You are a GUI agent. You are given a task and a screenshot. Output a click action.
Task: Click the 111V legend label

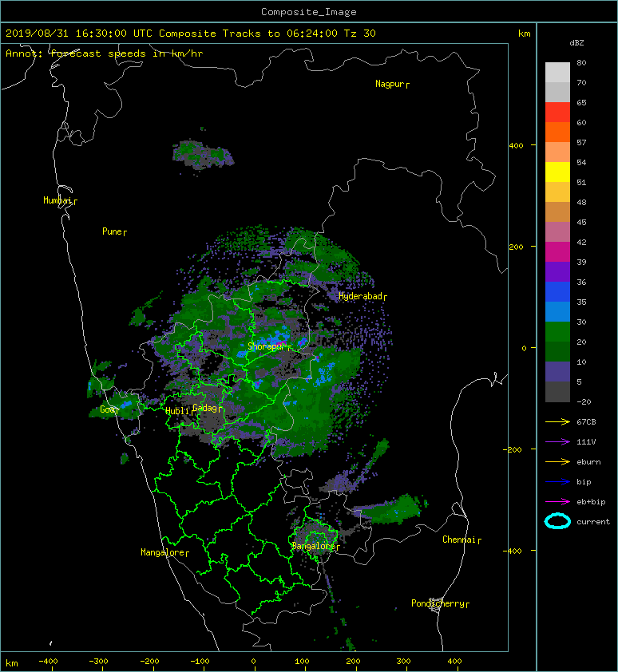point(586,442)
